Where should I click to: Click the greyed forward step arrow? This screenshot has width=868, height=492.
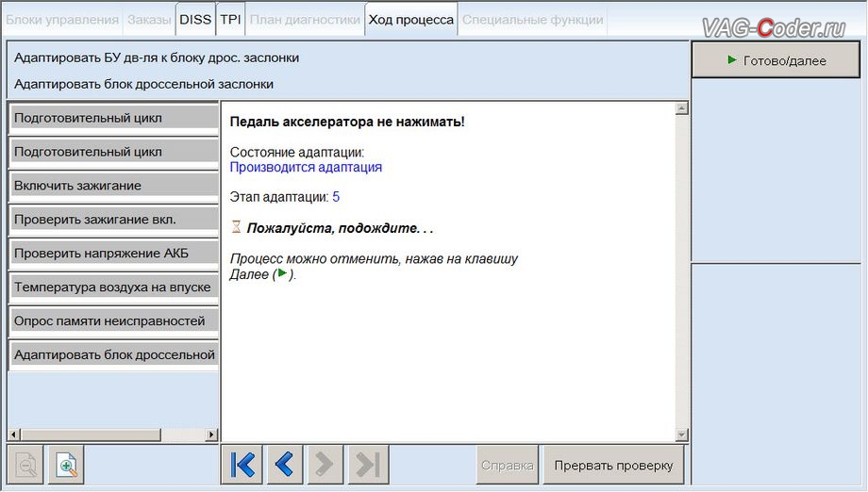pyautogui.click(x=325, y=465)
